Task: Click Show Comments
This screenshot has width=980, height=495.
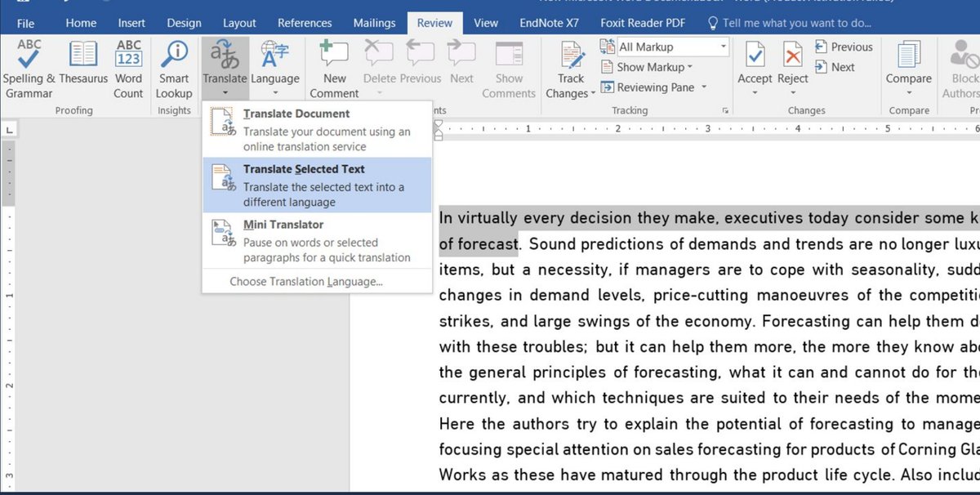Action: (509, 69)
